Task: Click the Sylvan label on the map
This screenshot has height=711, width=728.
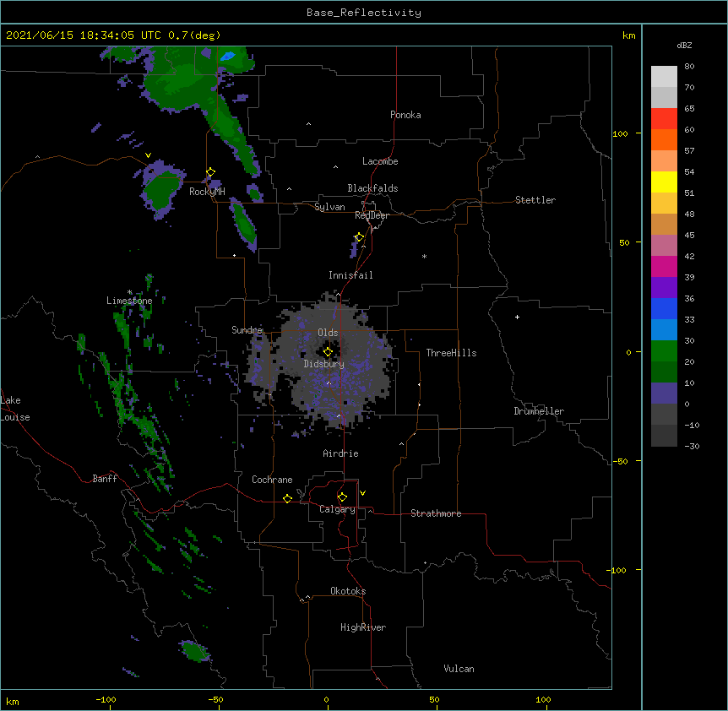Action: [x=329, y=207]
